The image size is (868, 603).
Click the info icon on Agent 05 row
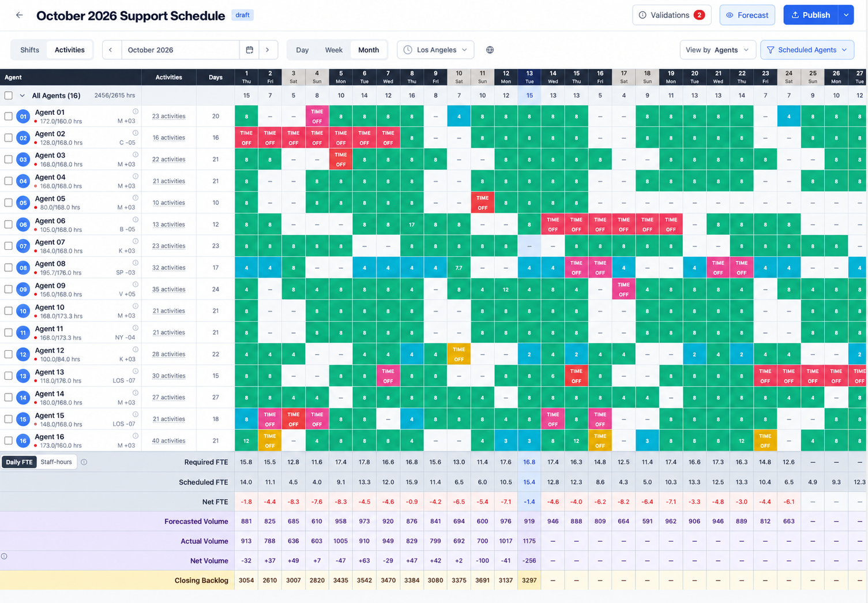click(136, 198)
